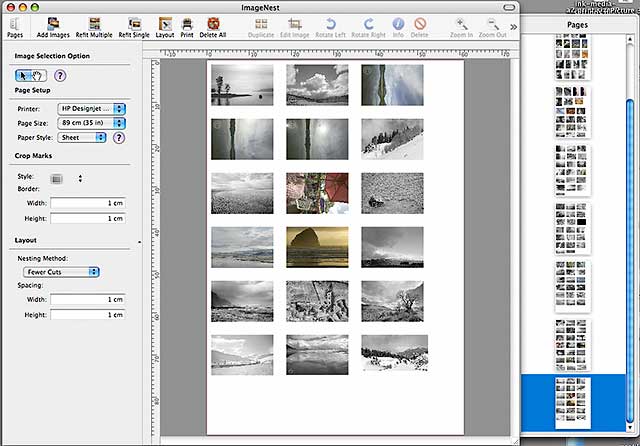
Task: Click the Delete All toolbar icon
Action: point(213,27)
